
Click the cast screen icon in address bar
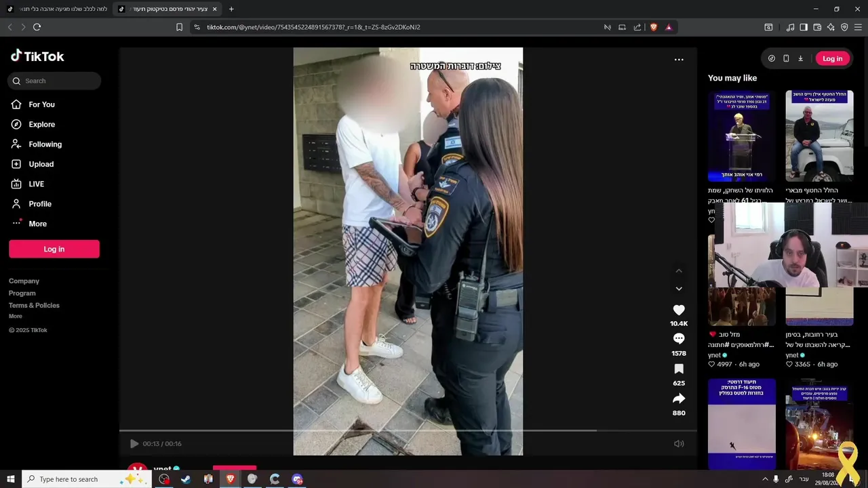click(x=622, y=27)
